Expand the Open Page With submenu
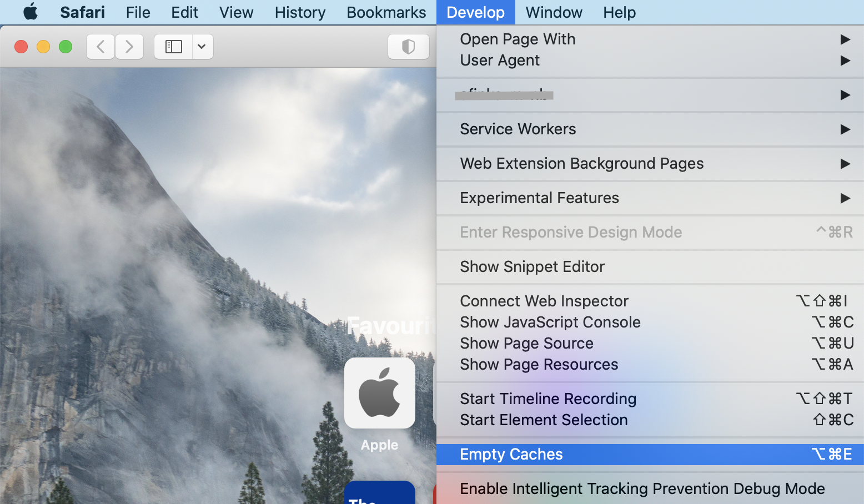The image size is (864, 504). 650,39
